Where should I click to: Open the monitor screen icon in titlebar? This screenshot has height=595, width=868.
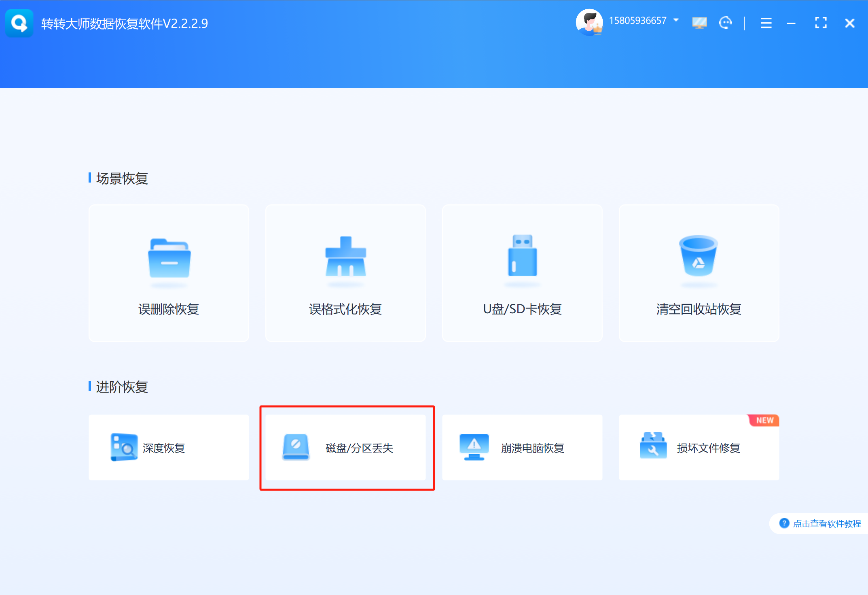(699, 23)
